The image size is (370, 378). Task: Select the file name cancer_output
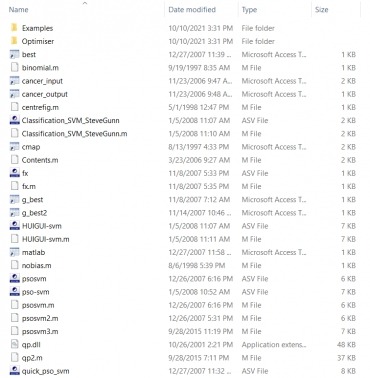45,94
